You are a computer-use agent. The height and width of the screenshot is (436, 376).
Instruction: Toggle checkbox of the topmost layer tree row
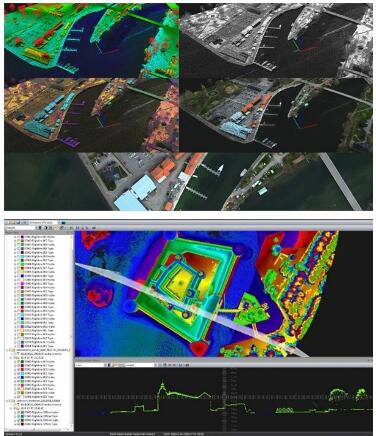point(18,237)
